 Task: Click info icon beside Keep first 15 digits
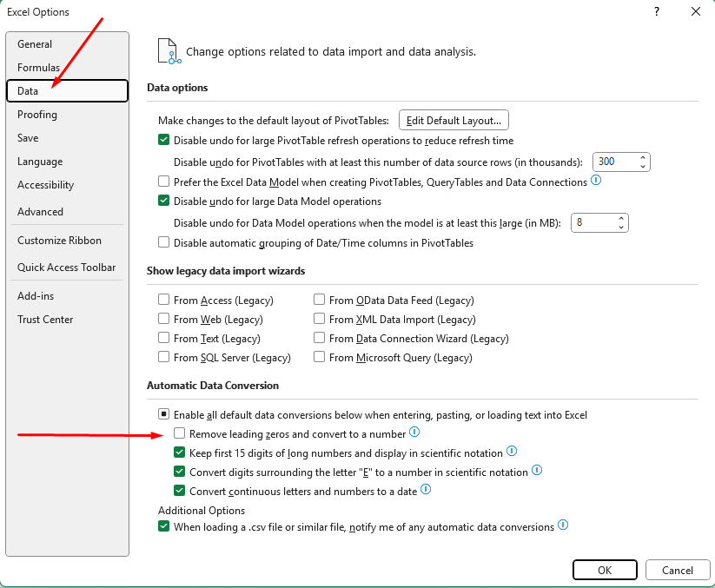click(512, 452)
